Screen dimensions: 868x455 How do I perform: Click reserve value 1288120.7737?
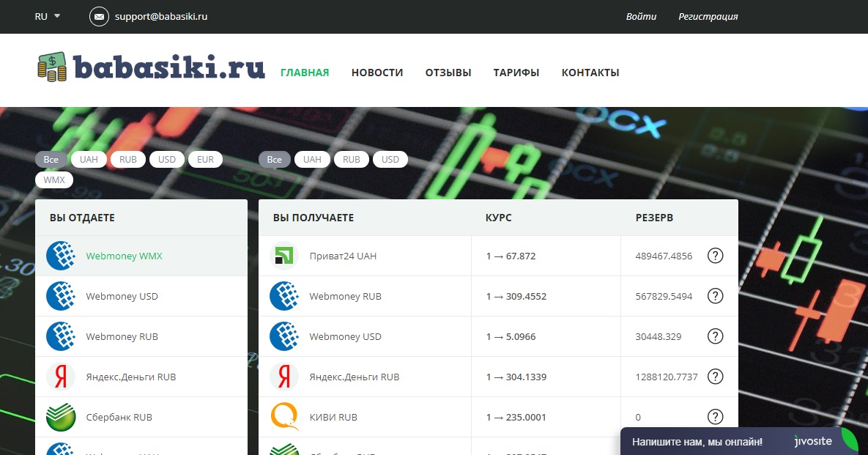[667, 377]
